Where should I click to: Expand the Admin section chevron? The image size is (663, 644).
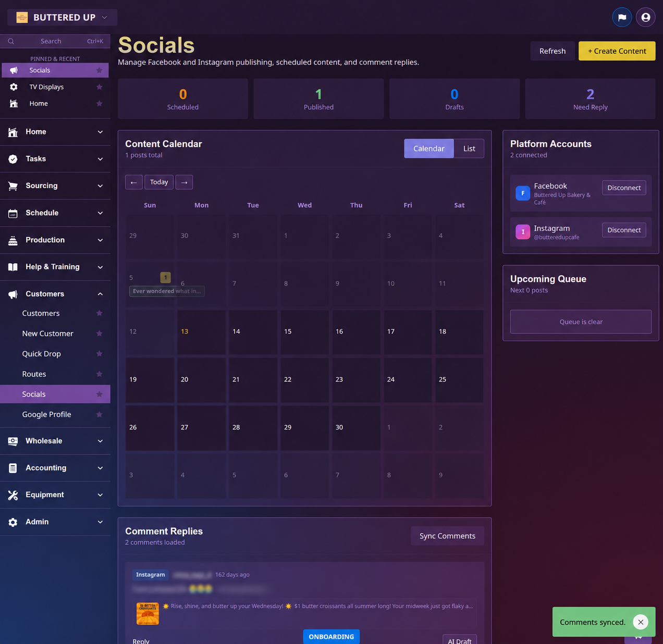pos(100,522)
